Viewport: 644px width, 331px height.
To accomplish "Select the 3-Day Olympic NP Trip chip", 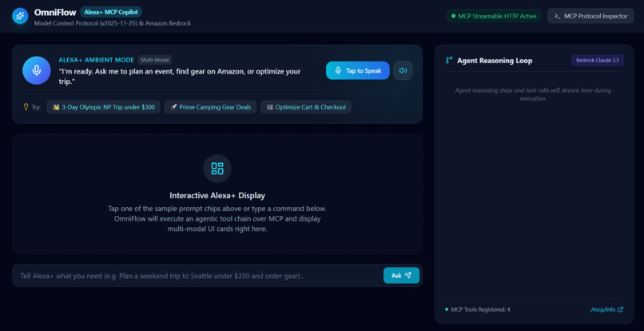I will [104, 107].
